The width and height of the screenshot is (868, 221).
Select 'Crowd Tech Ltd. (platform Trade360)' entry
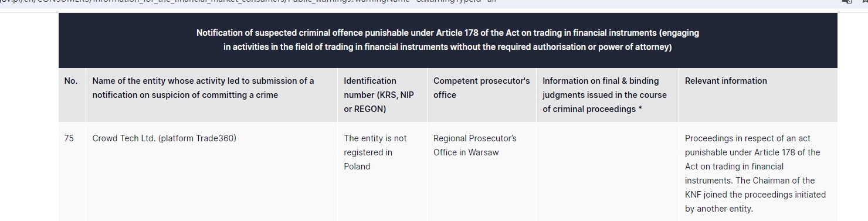164,138
